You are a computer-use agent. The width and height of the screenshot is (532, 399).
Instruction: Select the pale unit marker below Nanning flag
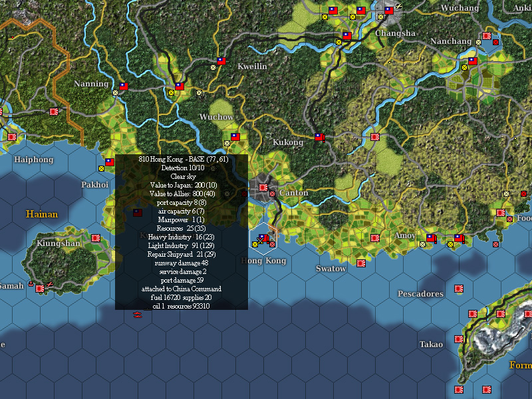(115, 92)
